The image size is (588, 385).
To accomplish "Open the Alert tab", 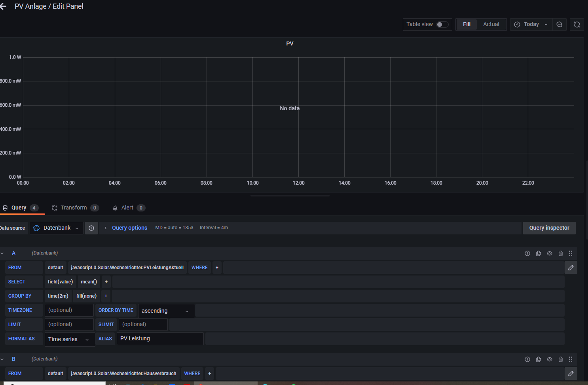I will 129,208.
